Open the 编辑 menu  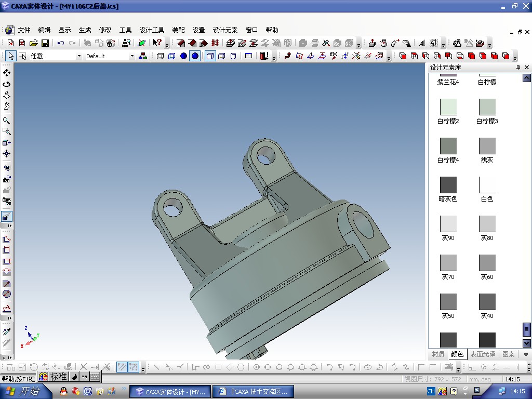[45, 30]
